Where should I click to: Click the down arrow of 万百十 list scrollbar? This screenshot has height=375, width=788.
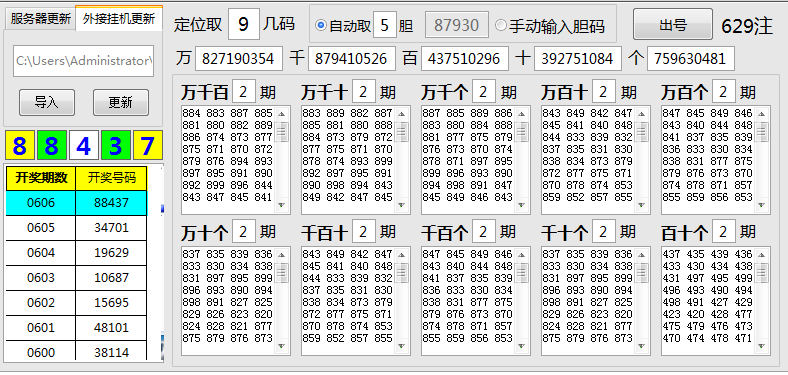click(641, 205)
